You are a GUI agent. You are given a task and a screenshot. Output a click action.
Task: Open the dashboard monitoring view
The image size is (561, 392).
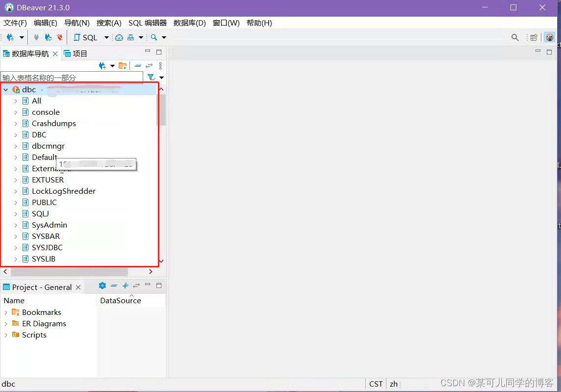coord(119,37)
